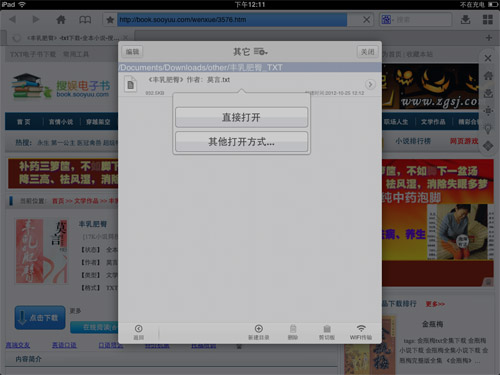Viewport: 500px width, 375px height.
Task: Click the 首页 site navigation item
Action: tap(24, 122)
